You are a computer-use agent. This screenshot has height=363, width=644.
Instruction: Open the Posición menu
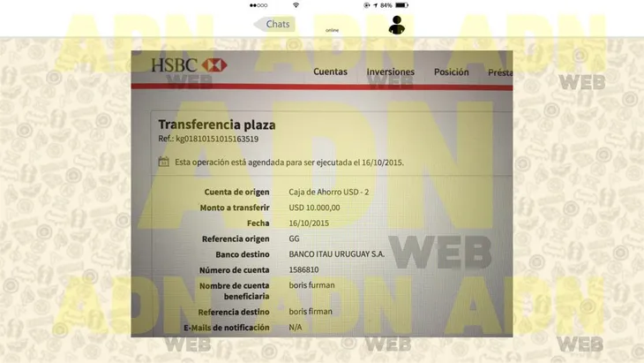pyautogui.click(x=452, y=72)
